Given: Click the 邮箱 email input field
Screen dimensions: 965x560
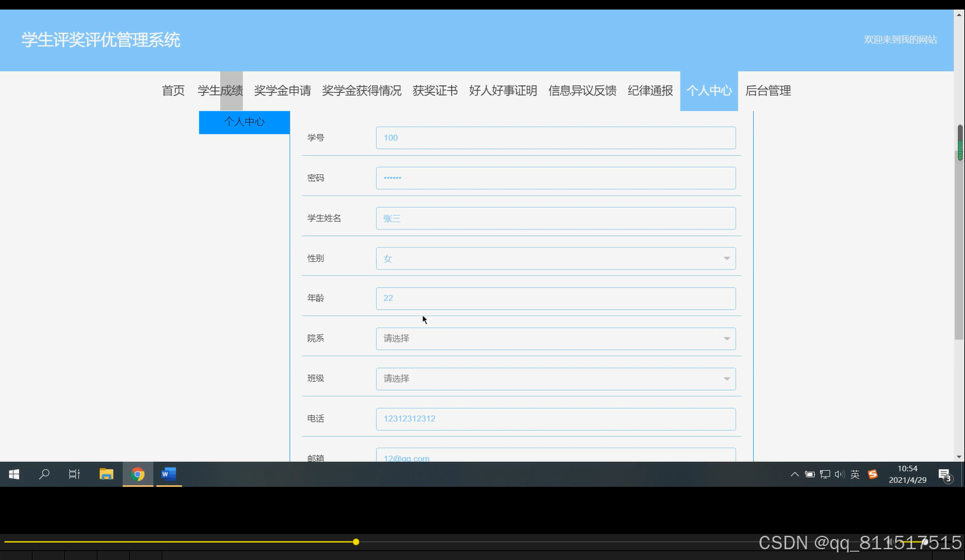Looking at the screenshot, I should point(556,455).
